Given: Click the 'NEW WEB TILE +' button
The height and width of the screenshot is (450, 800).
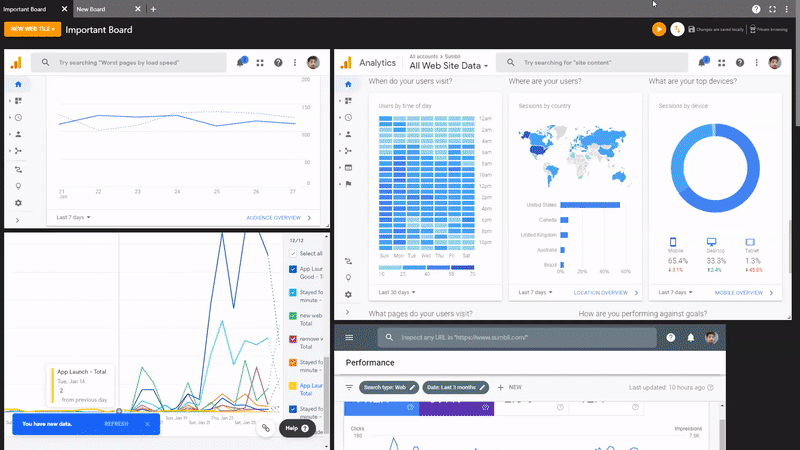Looking at the screenshot, I should 31,30.
